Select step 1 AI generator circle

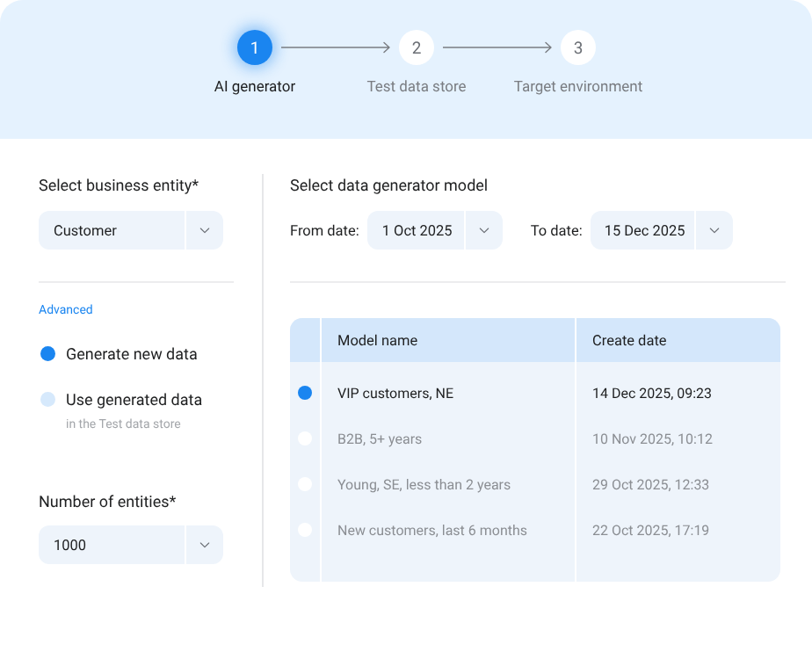click(255, 47)
